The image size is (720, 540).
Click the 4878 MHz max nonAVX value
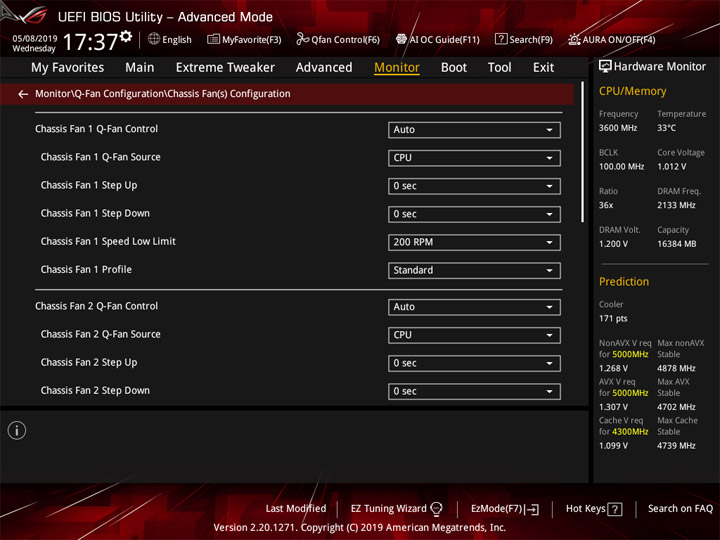676,369
